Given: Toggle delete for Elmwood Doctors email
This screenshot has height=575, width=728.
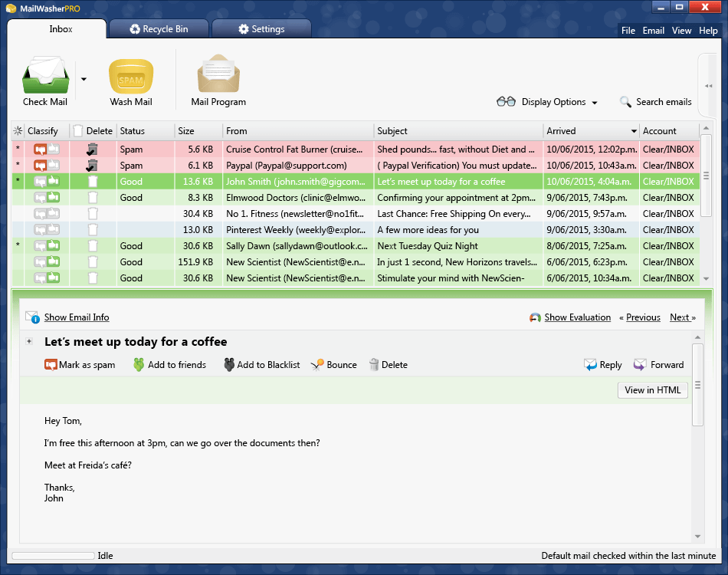Looking at the screenshot, I should point(93,198).
